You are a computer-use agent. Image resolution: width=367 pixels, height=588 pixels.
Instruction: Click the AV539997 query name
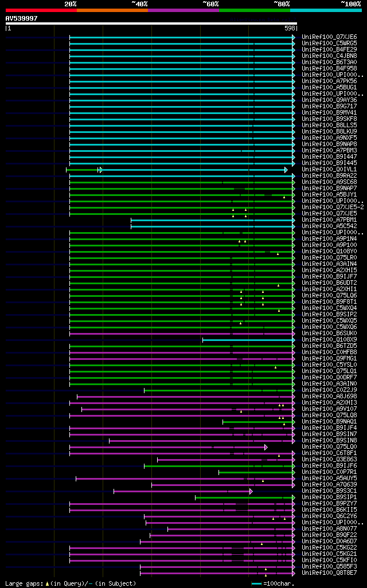[21, 18]
